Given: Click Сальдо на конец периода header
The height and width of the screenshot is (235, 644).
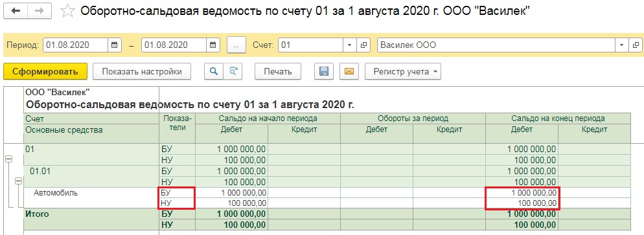Looking at the screenshot, I should pyautogui.click(x=558, y=118).
